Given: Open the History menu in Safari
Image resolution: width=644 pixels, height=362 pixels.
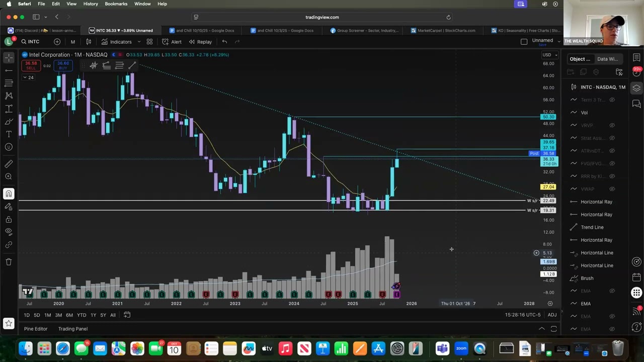Looking at the screenshot, I should (x=91, y=4).
